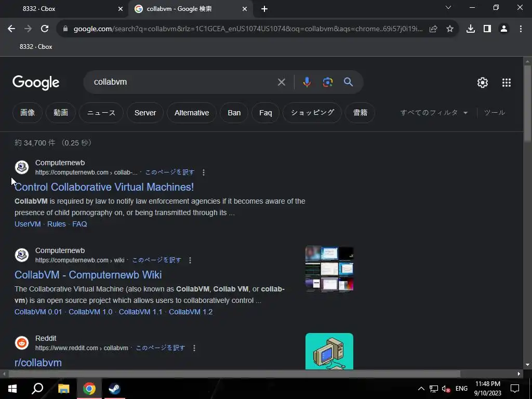
Task: Open Chrome downloads icon
Action: point(471,29)
